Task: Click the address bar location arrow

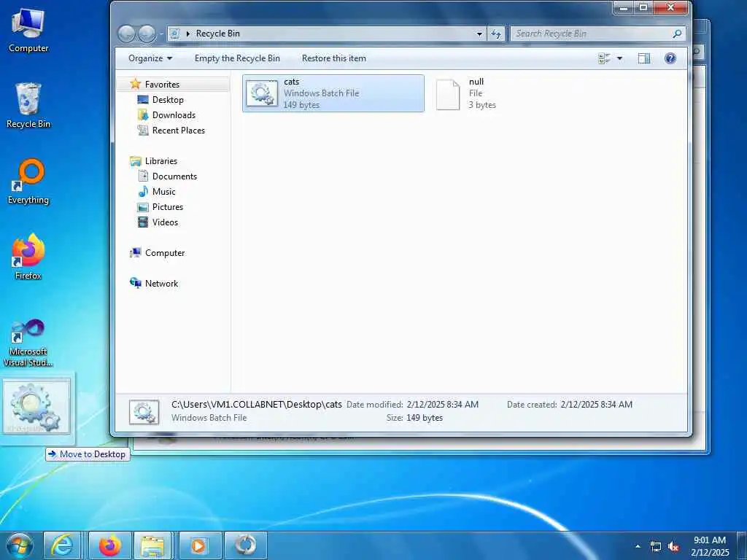Action: tap(188, 34)
